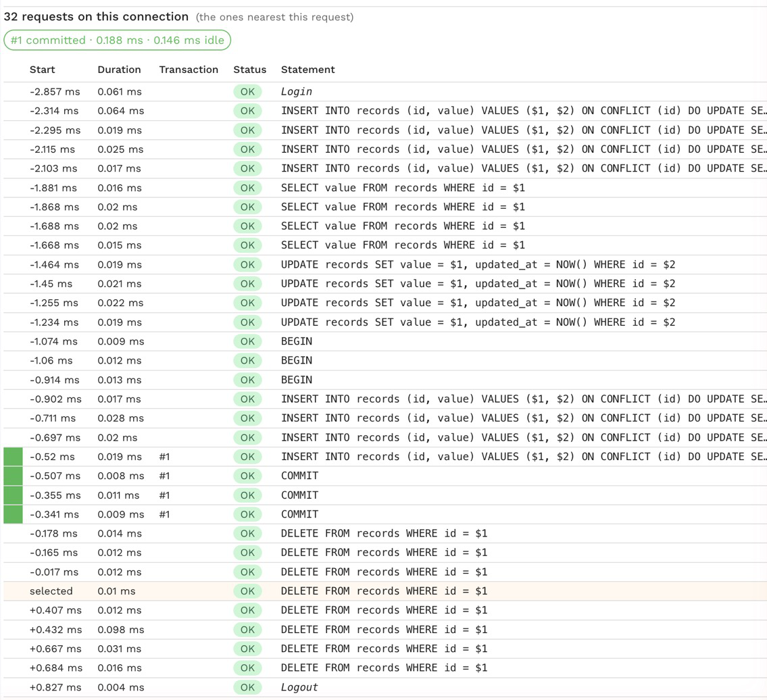This screenshot has width=767, height=700.
Task: Select the INSERT row at -0.711 ms
Action: pos(385,418)
